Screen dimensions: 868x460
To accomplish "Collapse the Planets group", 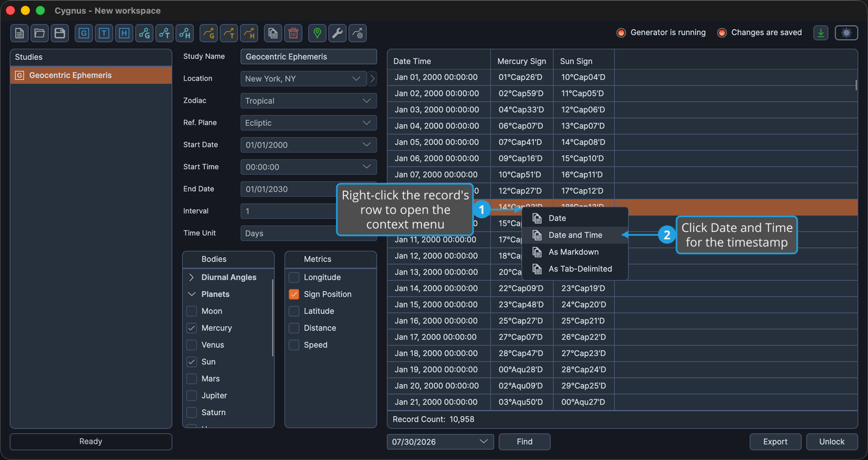I will point(192,294).
